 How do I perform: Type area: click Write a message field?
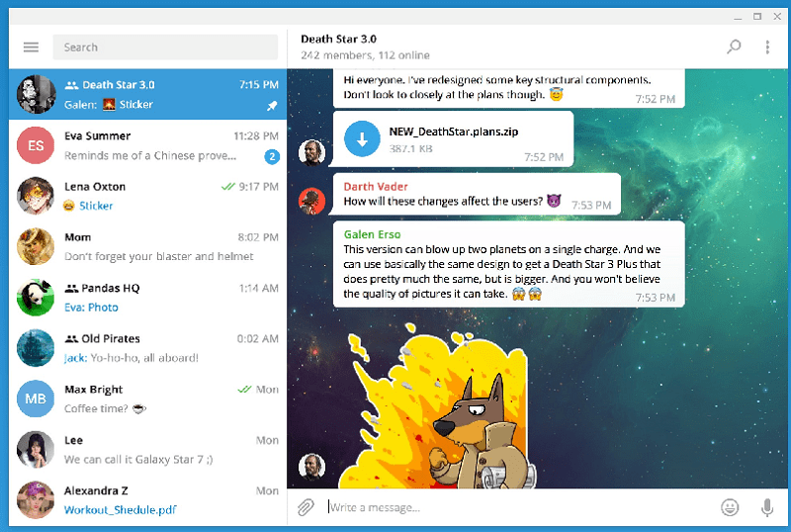(514, 507)
